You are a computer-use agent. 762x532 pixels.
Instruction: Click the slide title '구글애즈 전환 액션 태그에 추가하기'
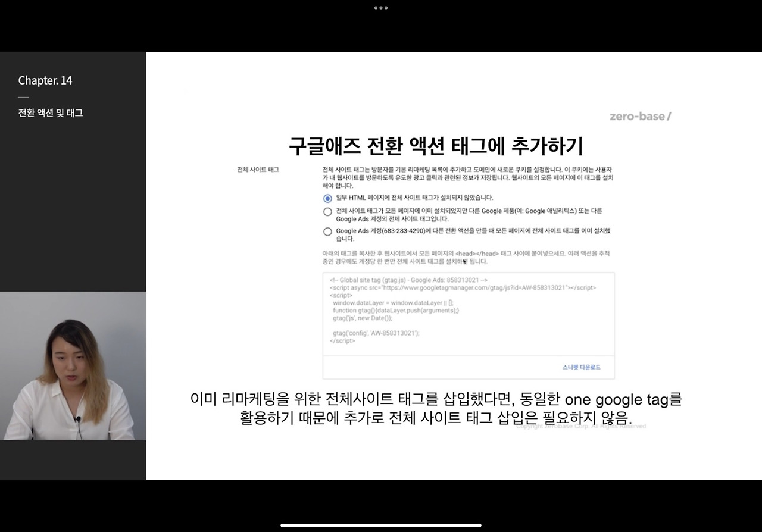pyautogui.click(x=435, y=146)
